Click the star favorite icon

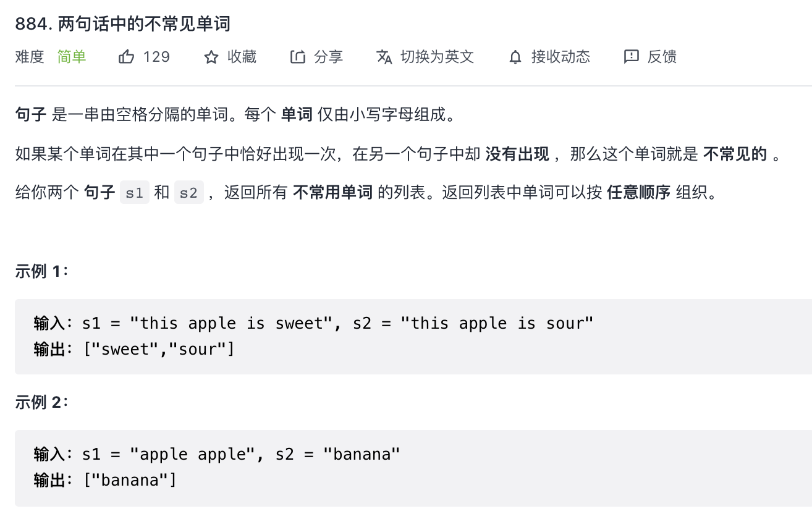click(x=211, y=57)
